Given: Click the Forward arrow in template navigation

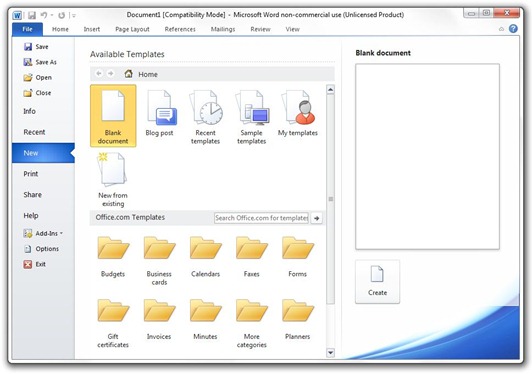Looking at the screenshot, I should (x=110, y=74).
